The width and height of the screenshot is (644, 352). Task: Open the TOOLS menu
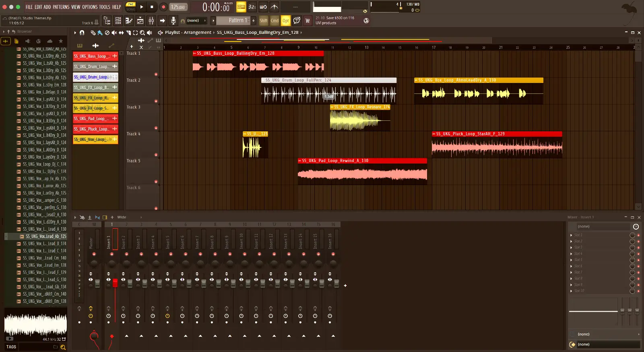105,7
